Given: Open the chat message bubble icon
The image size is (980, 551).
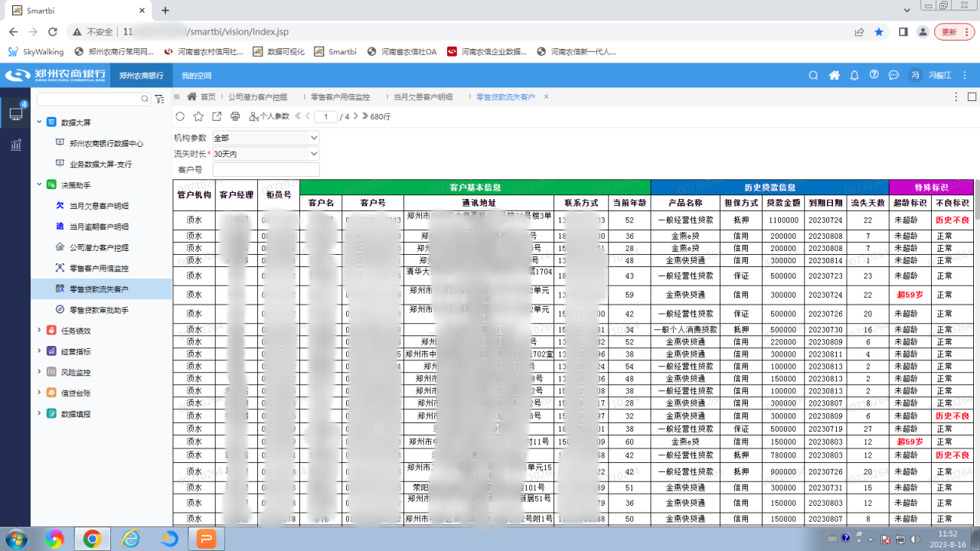Looking at the screenshot, I should pos(893,75).
